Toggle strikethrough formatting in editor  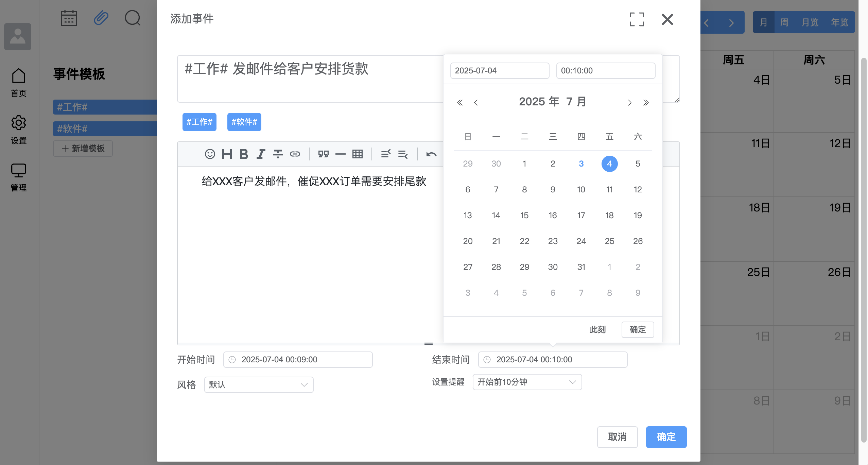[x=278, y=154]
